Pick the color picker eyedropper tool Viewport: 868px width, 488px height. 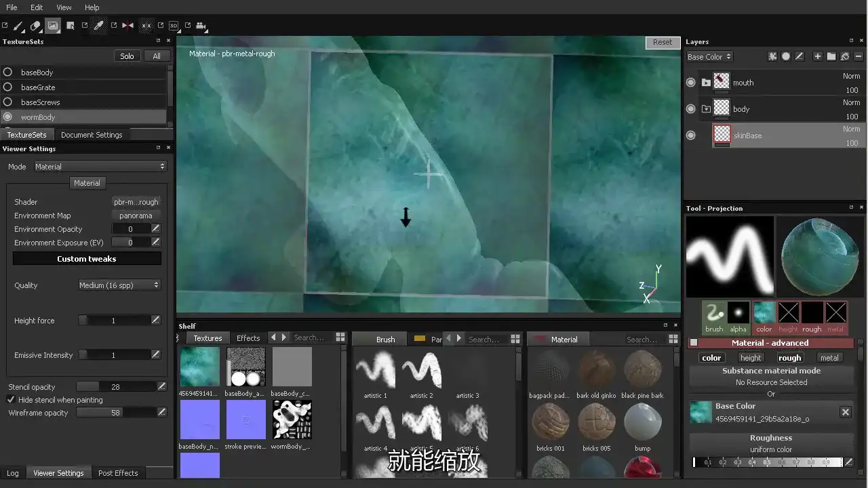click(x=99, y=26)
